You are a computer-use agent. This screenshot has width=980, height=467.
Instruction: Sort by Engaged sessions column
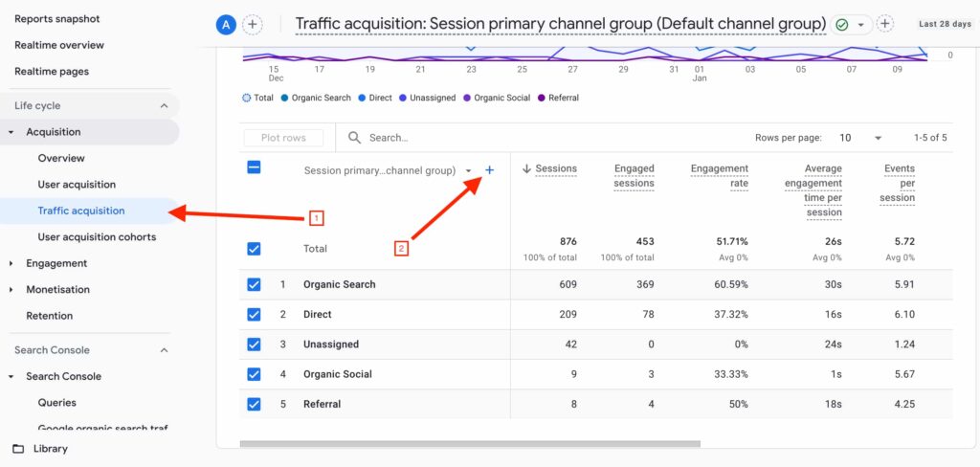pyautogui.click(x=634, y=176)
